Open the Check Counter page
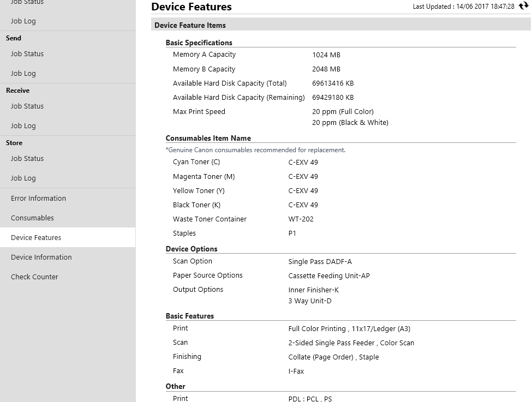Viewport: 532px width, 402px height. click(34, 277)
